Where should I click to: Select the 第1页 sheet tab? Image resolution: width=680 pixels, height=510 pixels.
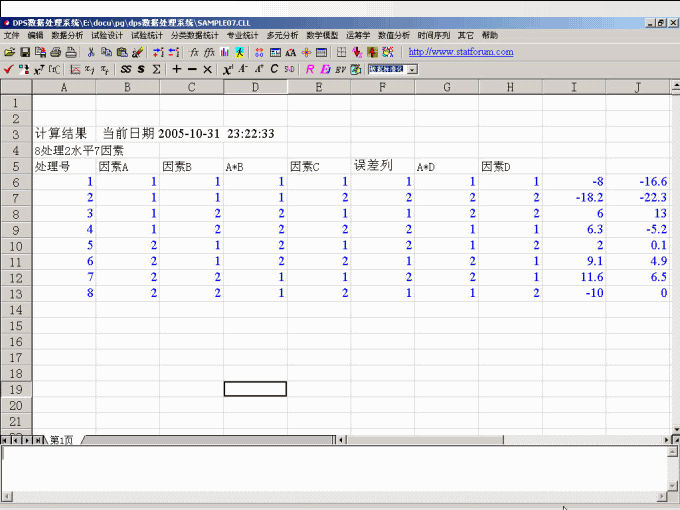click(x=62, y=440)
